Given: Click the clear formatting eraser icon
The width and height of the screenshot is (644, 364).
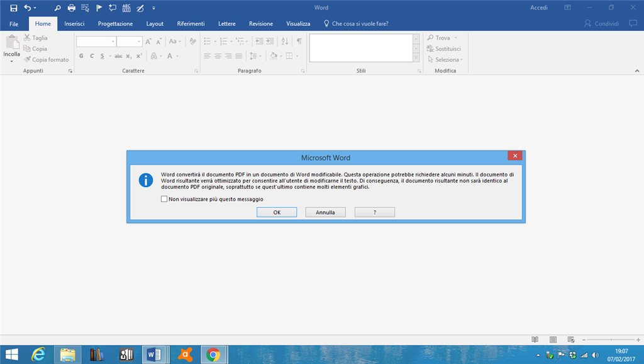Looking at the screenshot, I should (x=192, y=42).
